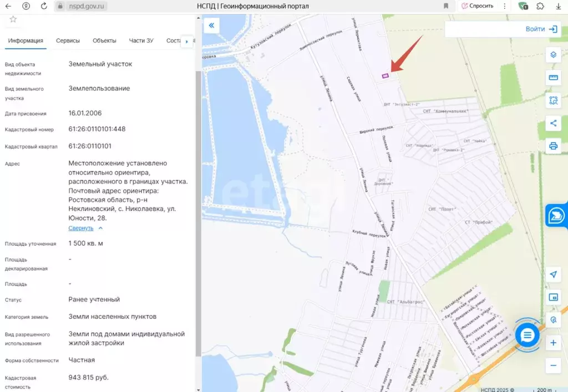Open place search on the map
This screenshot has height=392, width=568.
click(x=553, y=320)
